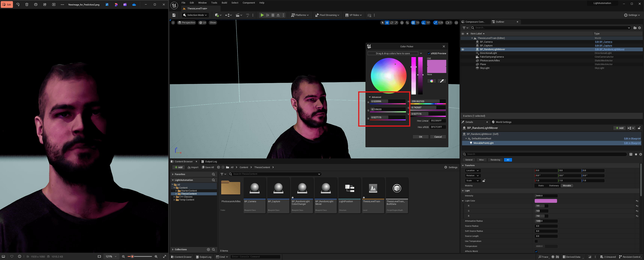This screenshot has width=644, height=260.
Task: Open the Edit BP_Camera link
Action: [x=603, y=42]
